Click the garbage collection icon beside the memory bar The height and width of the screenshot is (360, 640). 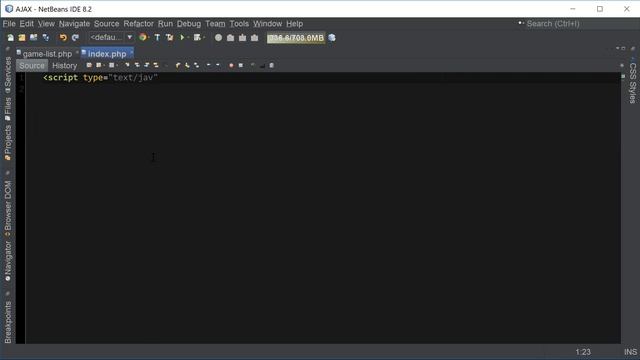(x=332, y=38)
